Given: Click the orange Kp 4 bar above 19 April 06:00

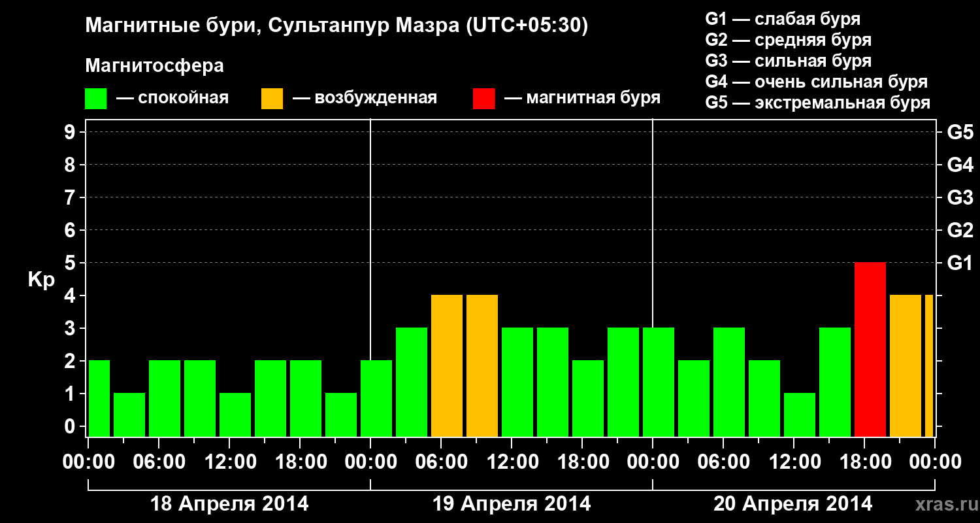Looking at the screenshot, I should point(447,365).
